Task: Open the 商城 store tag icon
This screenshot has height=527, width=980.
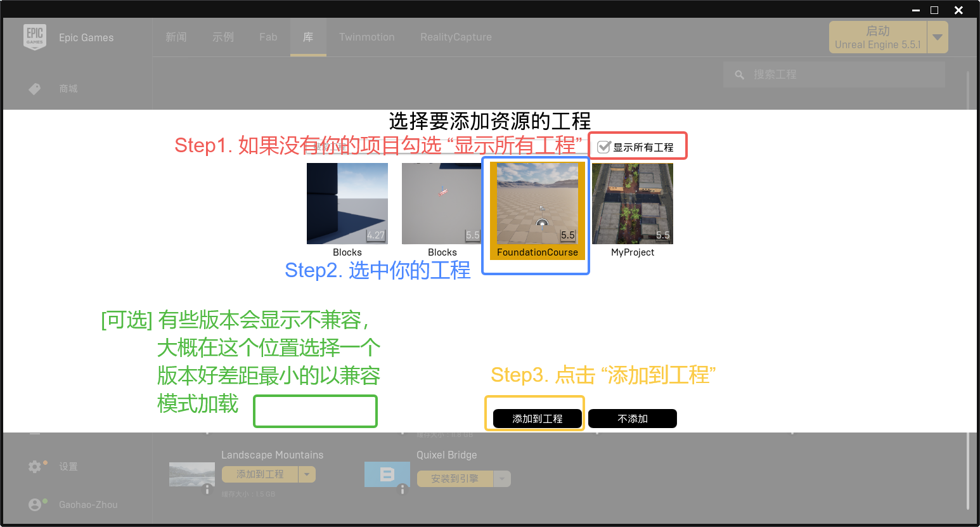Action: click(x=35, y=89)
